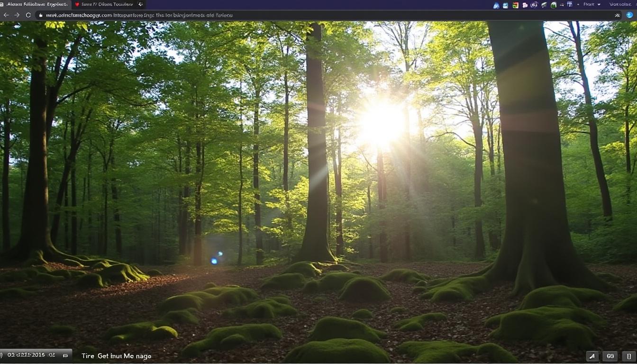The height and width of the screenshot is (364, 637).
Task: Go back with the left arrow
Action: click(x=6, y=15)
